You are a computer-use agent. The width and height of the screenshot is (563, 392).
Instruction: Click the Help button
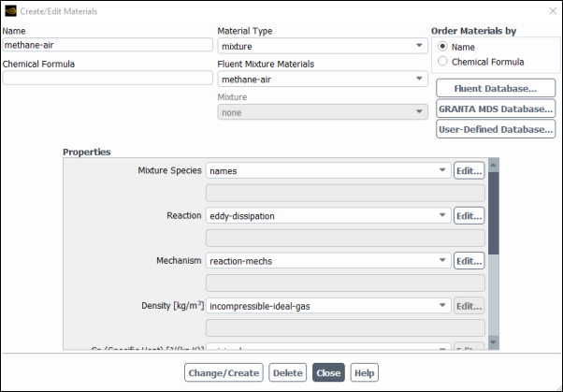click(364, 372)
